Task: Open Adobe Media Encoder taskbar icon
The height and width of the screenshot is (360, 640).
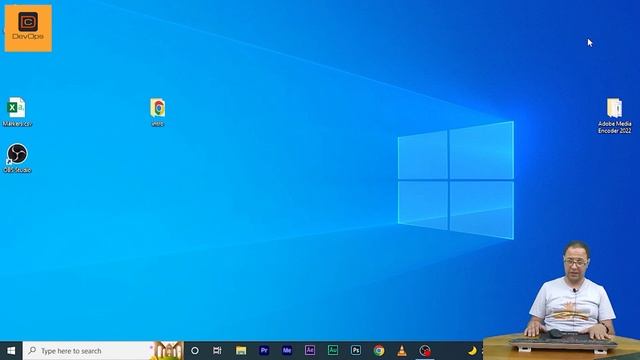Action: [x=287, y=350]
